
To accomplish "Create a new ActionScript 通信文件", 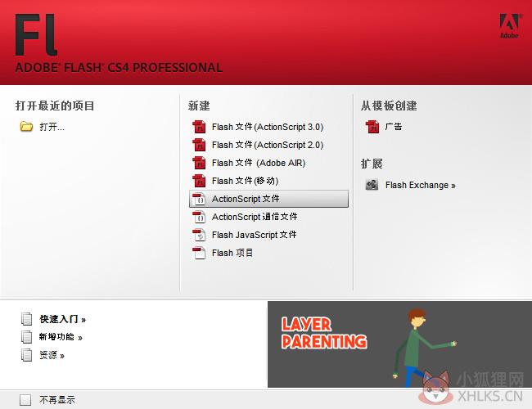I will (255, 217).
